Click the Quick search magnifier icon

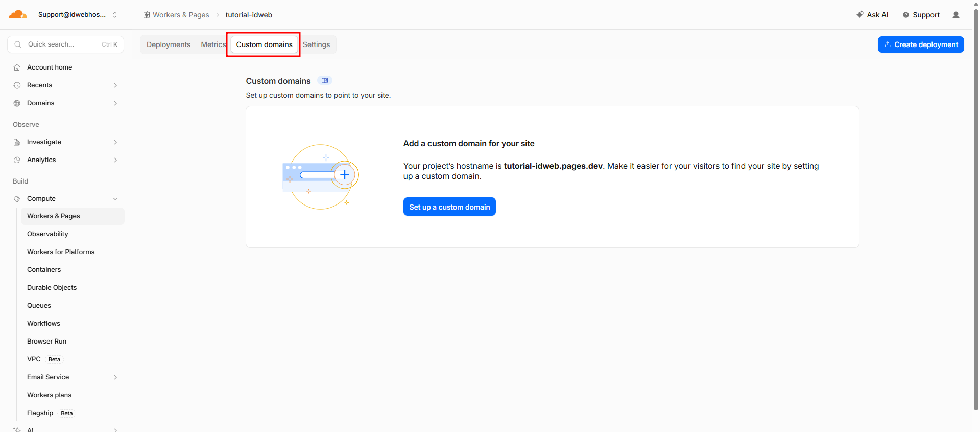[x=18, y=44]
